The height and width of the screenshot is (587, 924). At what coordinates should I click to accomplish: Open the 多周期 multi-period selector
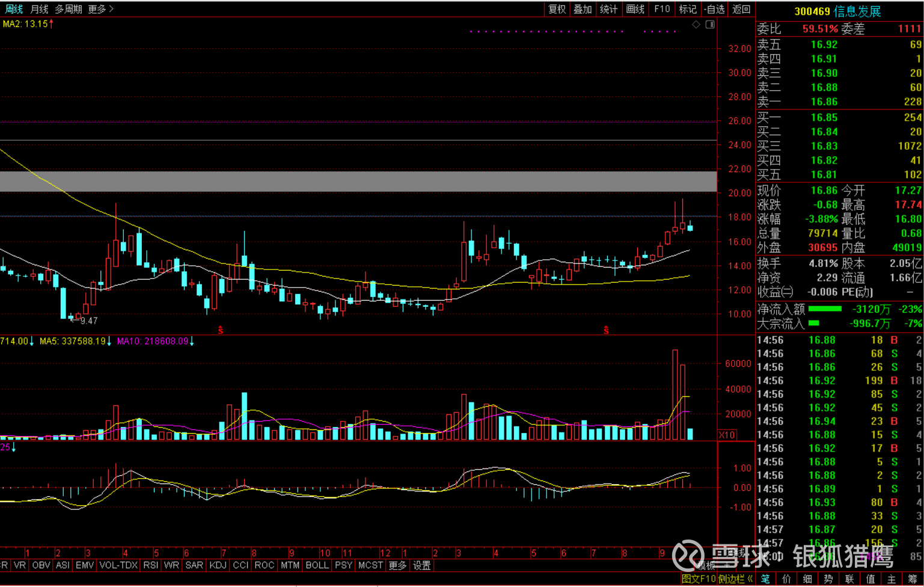click(x=69, y=9)
